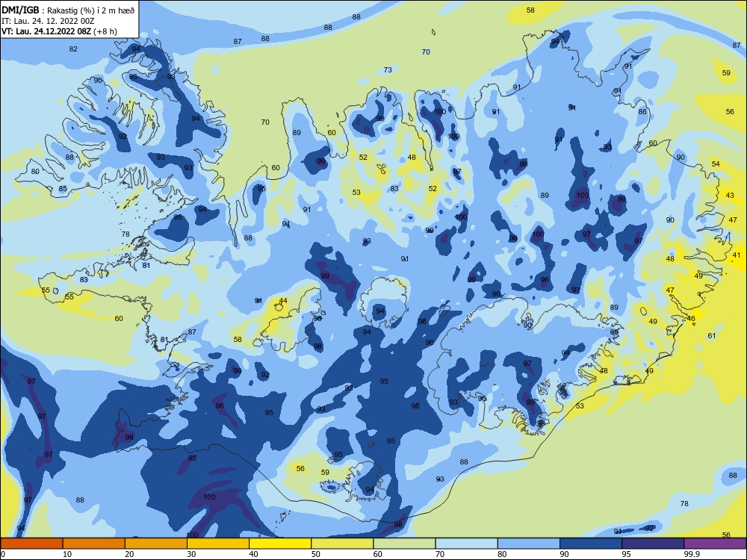747x560 pixels.
Task: Pick the 20–30 light orange legend swatch
Action: click(x=156, y=544)
